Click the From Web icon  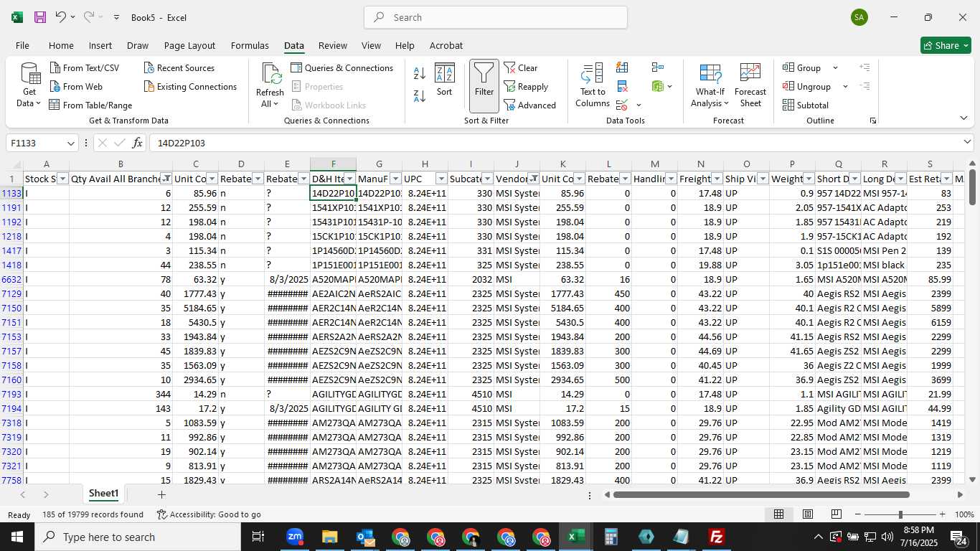[55, 87]
